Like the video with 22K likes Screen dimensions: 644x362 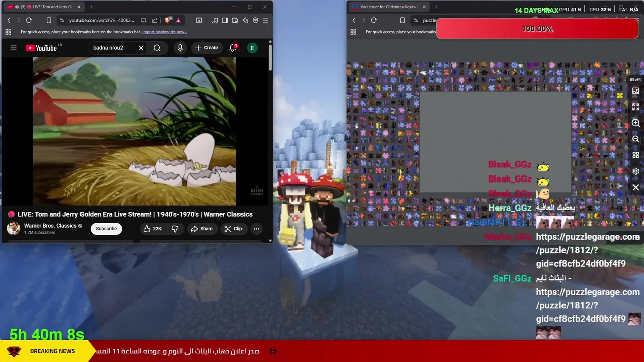[x=152, y=229]
